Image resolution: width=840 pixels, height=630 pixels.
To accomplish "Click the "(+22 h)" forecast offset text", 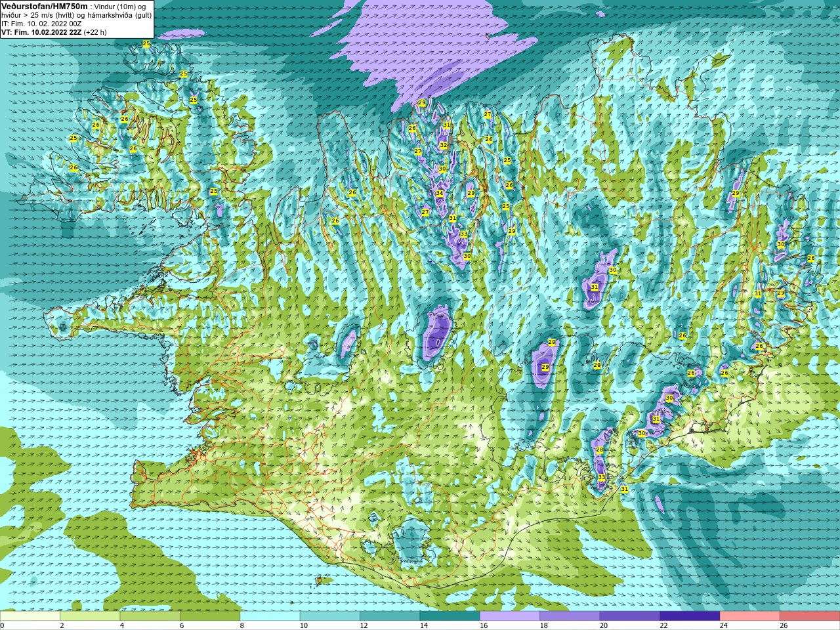I will click(95, 32).
